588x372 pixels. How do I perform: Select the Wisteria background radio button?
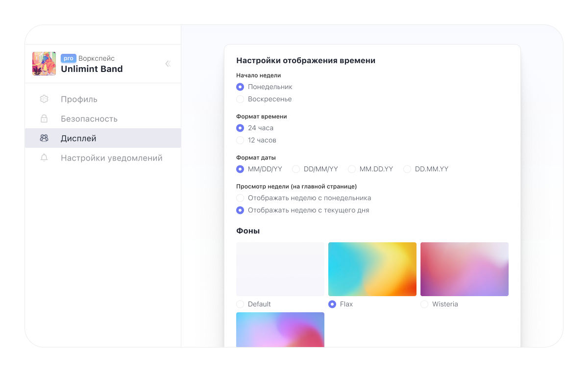click(x=424, y=304)
